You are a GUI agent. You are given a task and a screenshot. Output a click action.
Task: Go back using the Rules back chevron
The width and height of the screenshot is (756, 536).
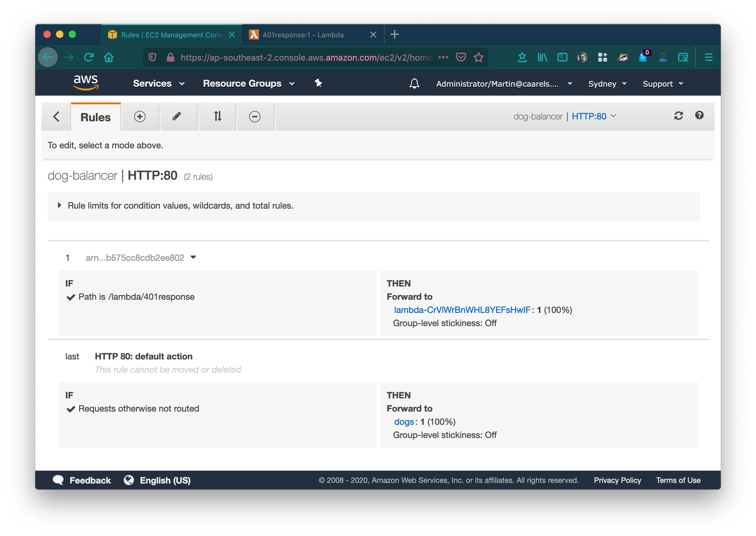pos(57,117)
